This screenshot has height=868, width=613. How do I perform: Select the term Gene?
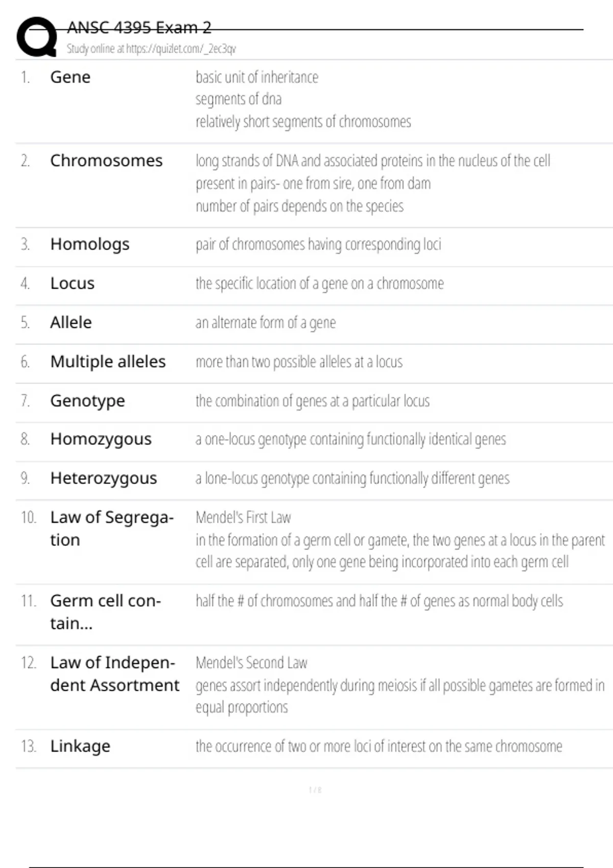click(x=70, y=77)
